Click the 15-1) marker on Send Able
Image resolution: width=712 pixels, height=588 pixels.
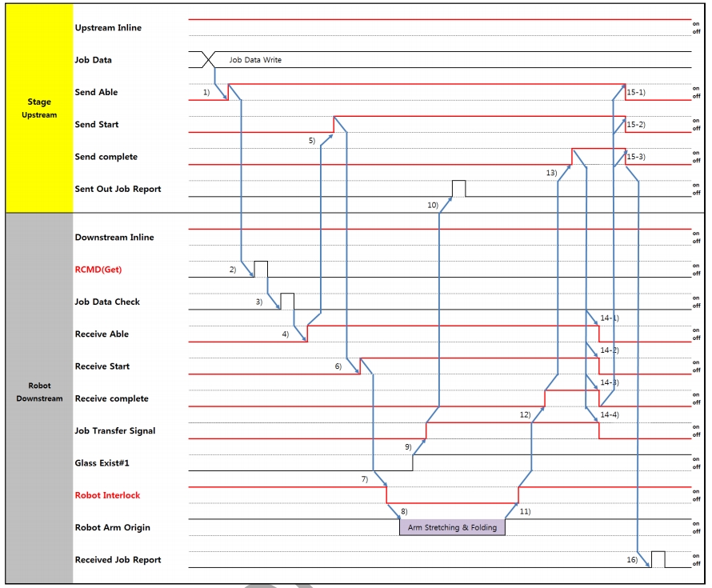pyautogui.click(x=636, y=93)
